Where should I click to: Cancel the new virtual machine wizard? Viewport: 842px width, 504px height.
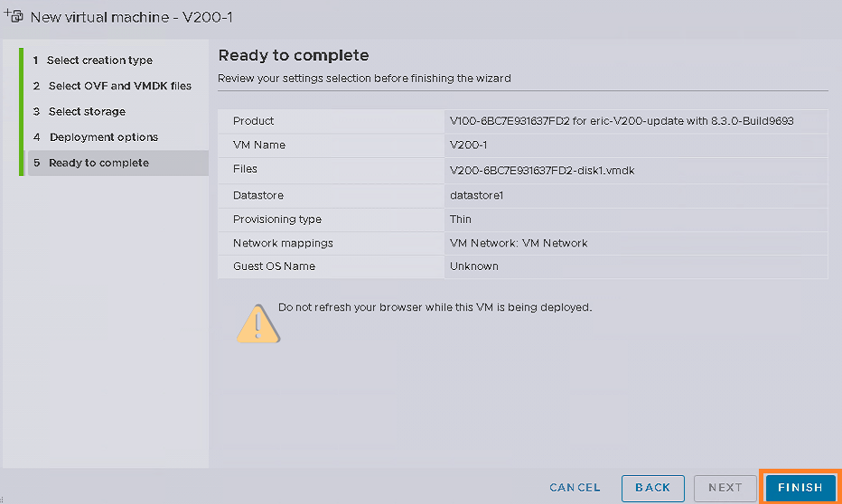pos(575,488)
